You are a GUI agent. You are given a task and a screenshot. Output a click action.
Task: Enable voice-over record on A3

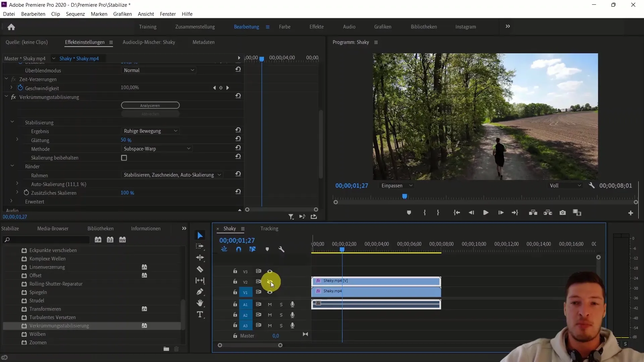tap(292, 325)
